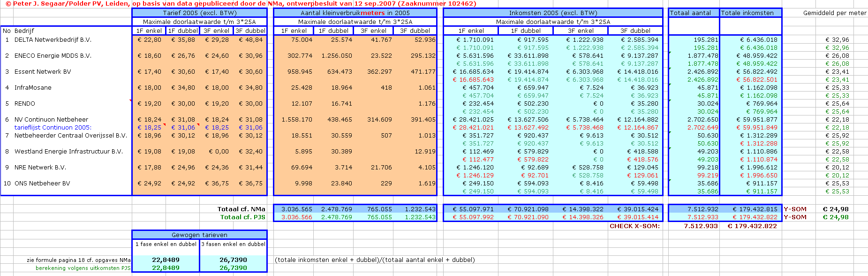The height and width of the screenshot is (276, 868).
Task: Select the red PJS total "3.036.566"
Action: click(x=297, y=217)
